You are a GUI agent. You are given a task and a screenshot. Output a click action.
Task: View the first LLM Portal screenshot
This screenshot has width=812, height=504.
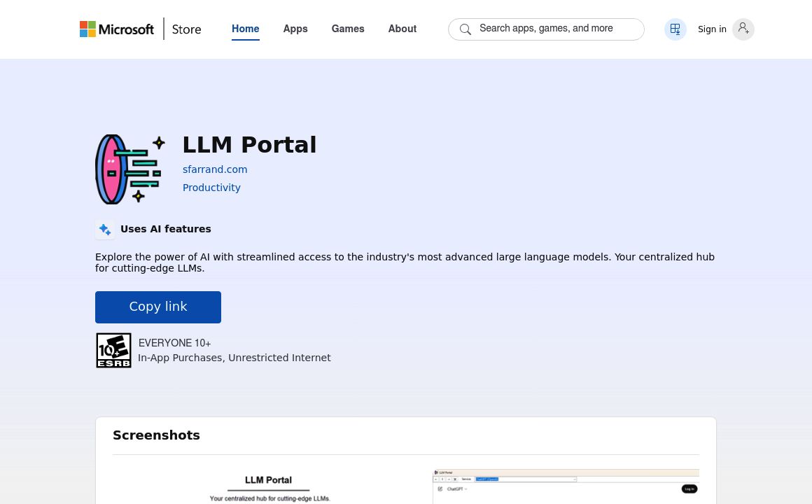click(270, 486)
